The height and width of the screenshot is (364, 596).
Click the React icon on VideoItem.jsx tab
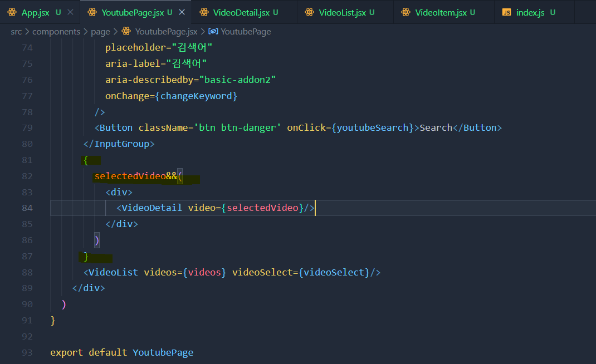(406, 12)
